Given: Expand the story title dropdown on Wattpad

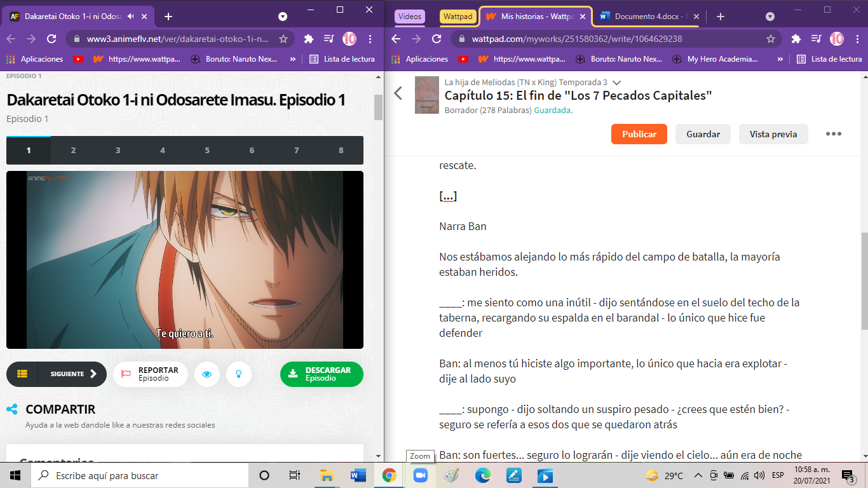Looking at the screenshot, I should point(616,83).
